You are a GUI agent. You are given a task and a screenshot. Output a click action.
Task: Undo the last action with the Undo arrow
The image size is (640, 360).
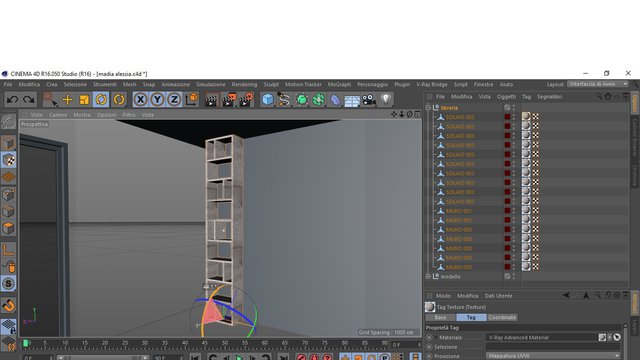click(x=12, y=99)
